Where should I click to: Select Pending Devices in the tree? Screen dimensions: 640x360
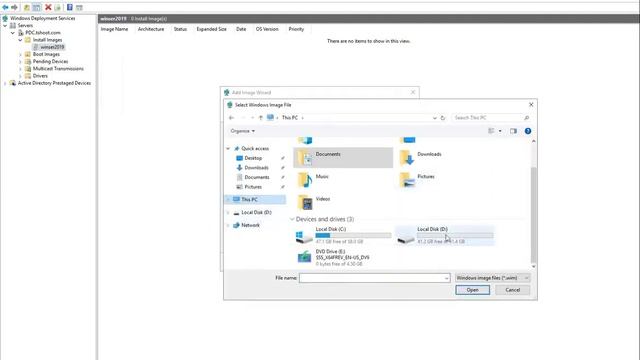point(50,62)
